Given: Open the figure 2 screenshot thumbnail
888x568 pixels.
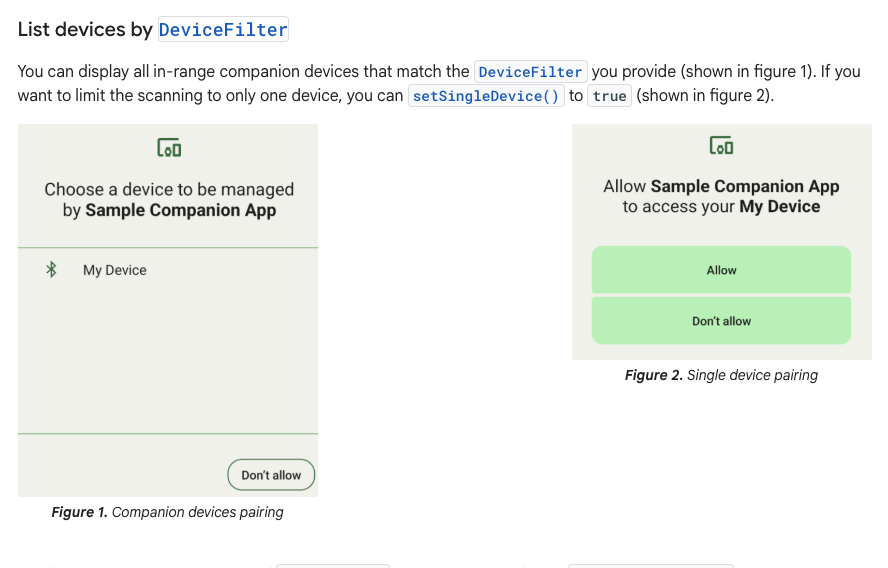Looking at the screenshot, I should click(x=722, y=242).
